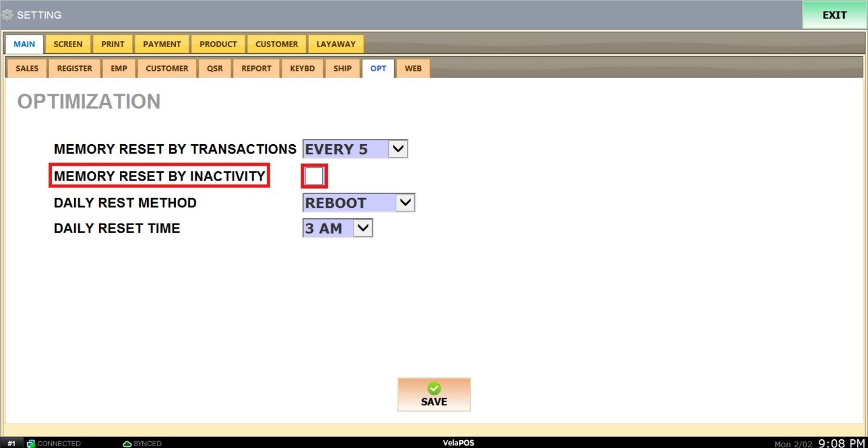868x448 pixels.
Task: Open the PAYMENT settings tab
Action: pyautogui.click(x=162, y=44)
